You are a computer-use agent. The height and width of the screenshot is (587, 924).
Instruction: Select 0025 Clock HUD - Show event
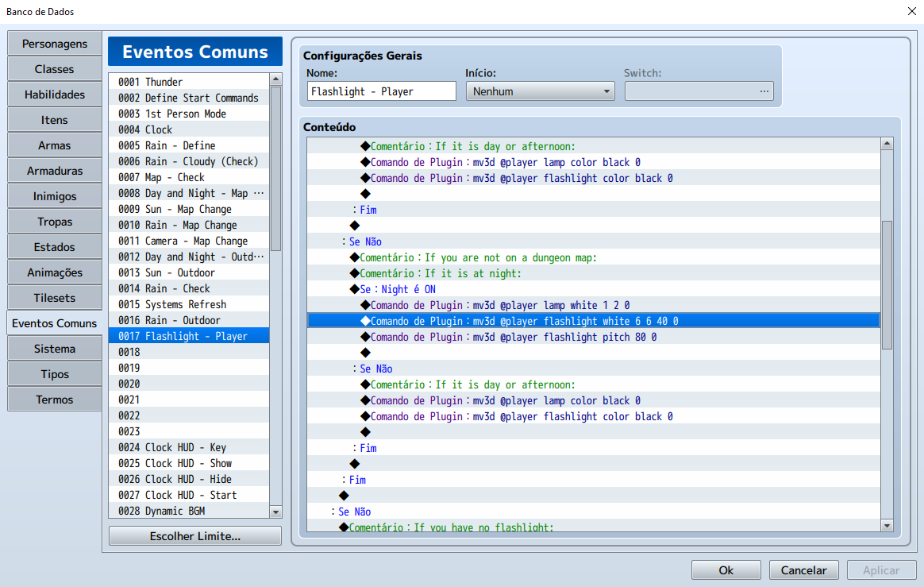click(x=189, y=463)
